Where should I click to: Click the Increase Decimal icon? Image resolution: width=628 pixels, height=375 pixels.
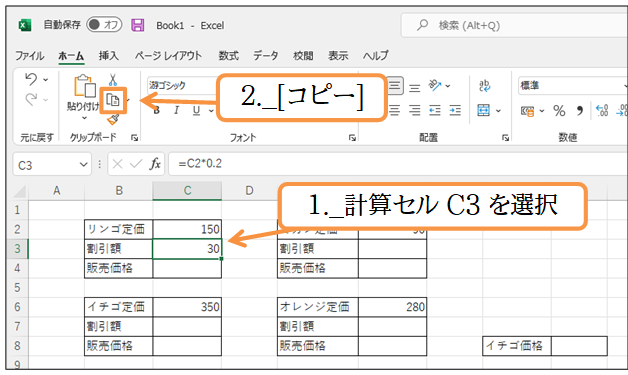(602, 111)
